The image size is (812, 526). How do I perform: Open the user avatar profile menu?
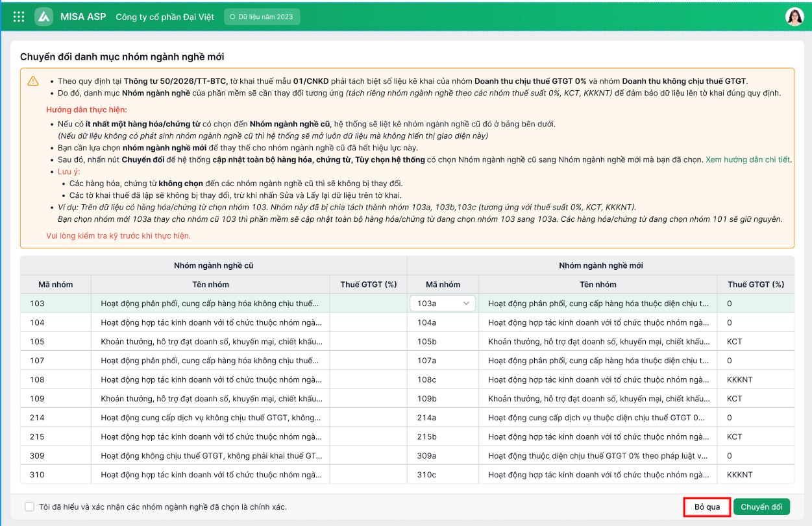(794, 17)
